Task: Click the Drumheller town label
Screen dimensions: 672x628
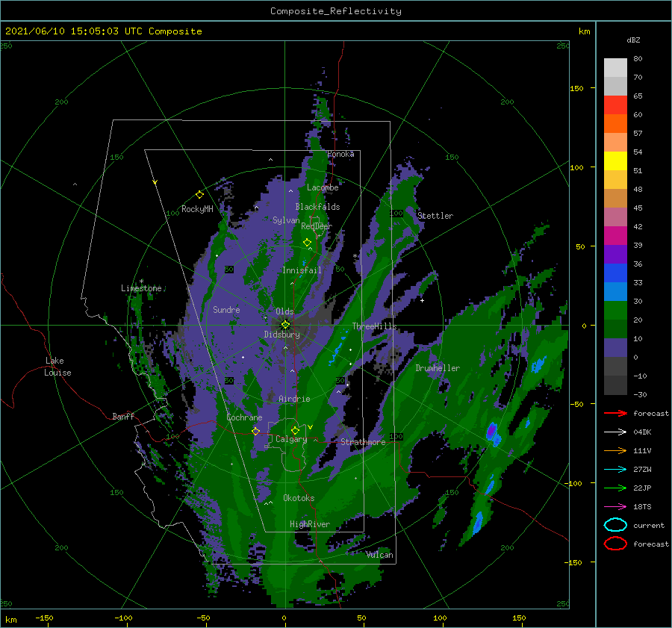Action: click(438, 368)
